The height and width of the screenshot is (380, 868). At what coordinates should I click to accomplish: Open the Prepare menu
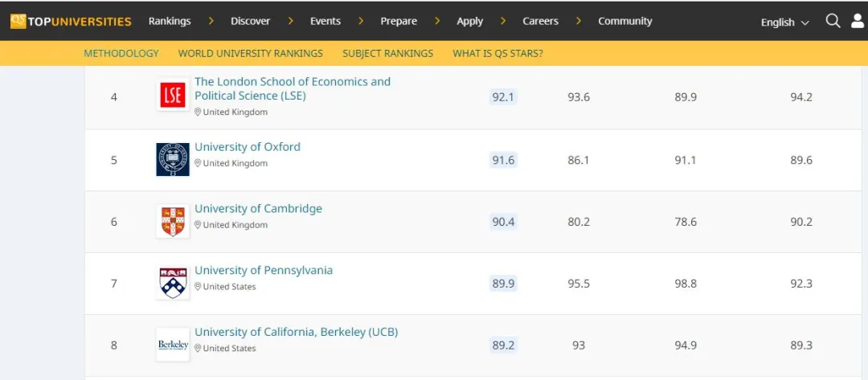point(399,21)
